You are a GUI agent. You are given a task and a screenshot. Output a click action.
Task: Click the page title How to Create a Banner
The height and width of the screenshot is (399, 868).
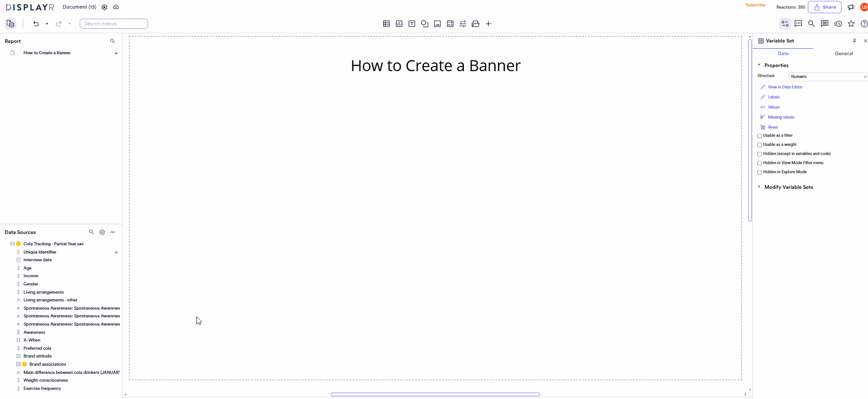[436, 66]
